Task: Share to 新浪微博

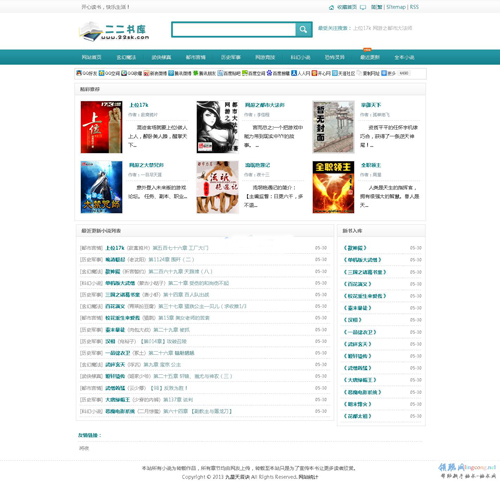Action: [x=155, y=73]
